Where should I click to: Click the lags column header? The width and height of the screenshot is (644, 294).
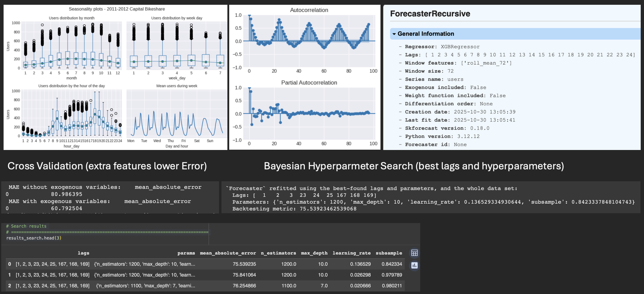(x=83, y=253)
